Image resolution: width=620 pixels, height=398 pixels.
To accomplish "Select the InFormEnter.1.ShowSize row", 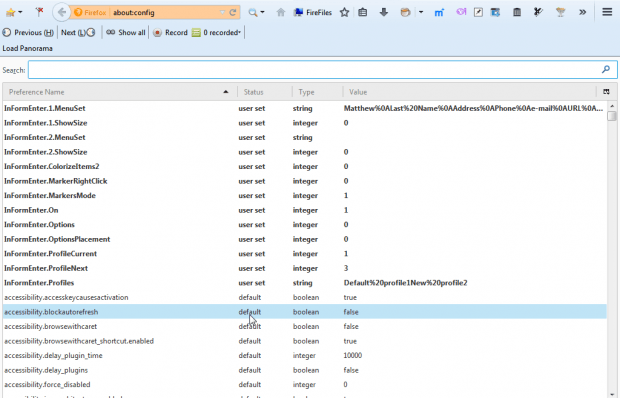I will (x=304, y=123).
